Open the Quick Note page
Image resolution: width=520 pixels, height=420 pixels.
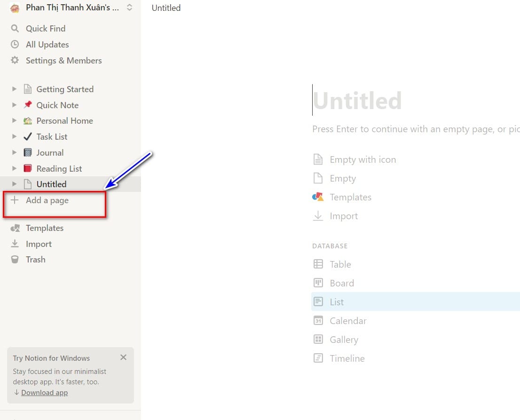click(57, 105)
